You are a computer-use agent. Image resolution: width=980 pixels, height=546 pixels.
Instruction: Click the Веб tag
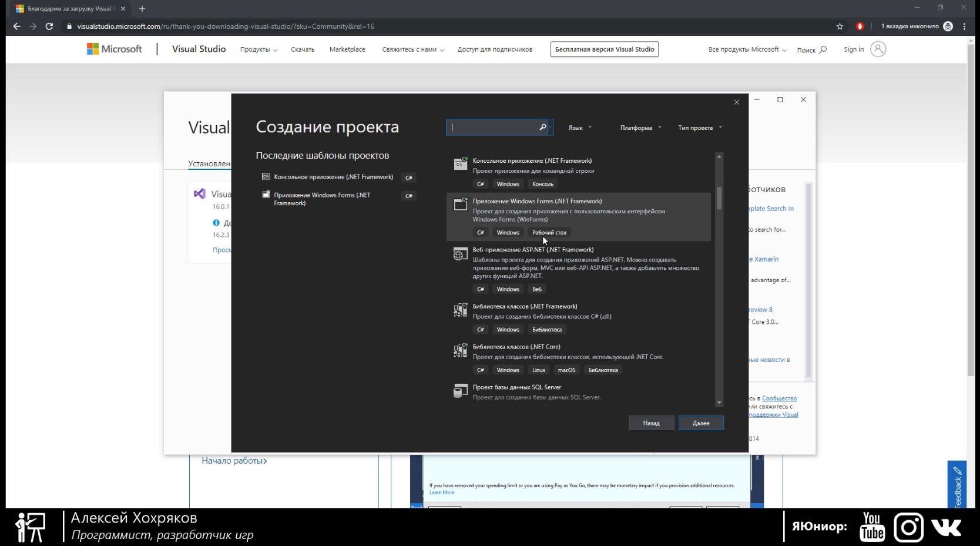[x=537, y=289]
